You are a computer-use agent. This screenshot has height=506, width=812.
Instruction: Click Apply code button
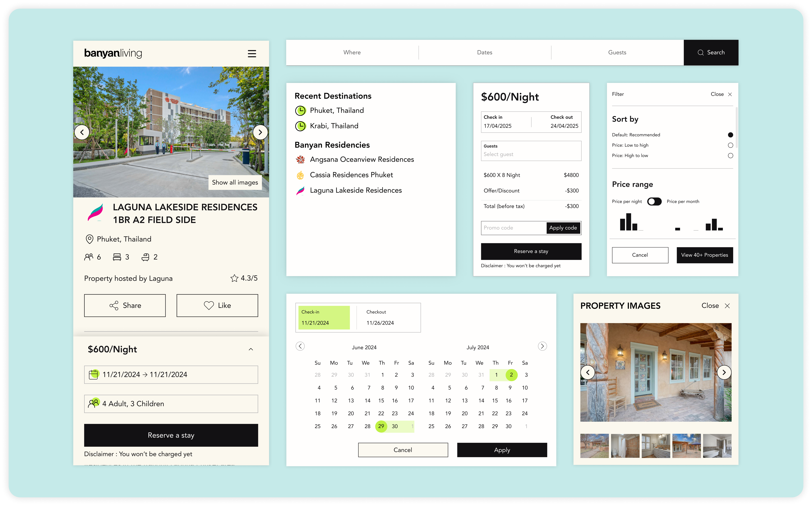(563, 228)
